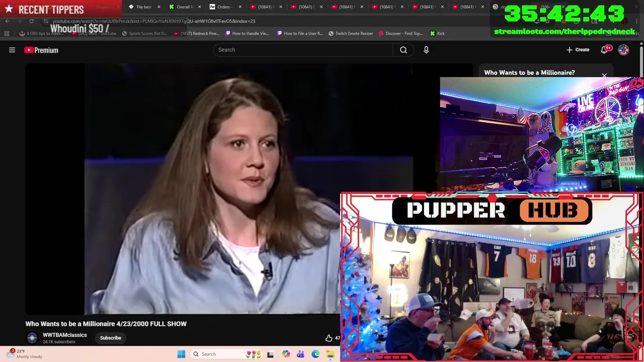View site information icon in address bar
Viewport: 644px width, 362px height.
click(46, 21)
